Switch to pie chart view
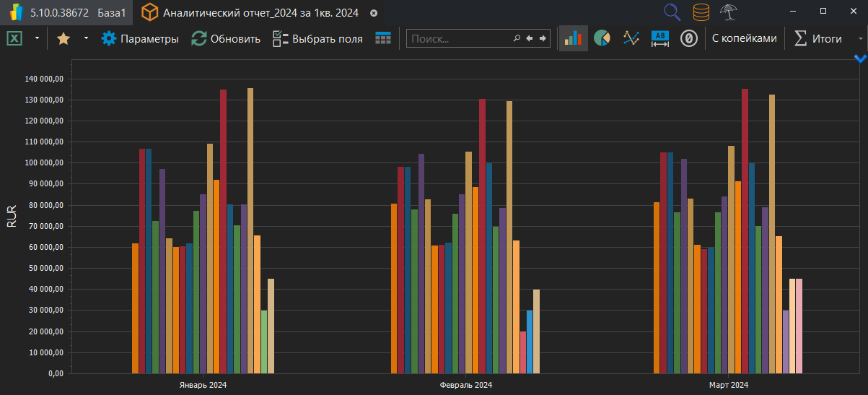868x395 pixels. [602, 38]
